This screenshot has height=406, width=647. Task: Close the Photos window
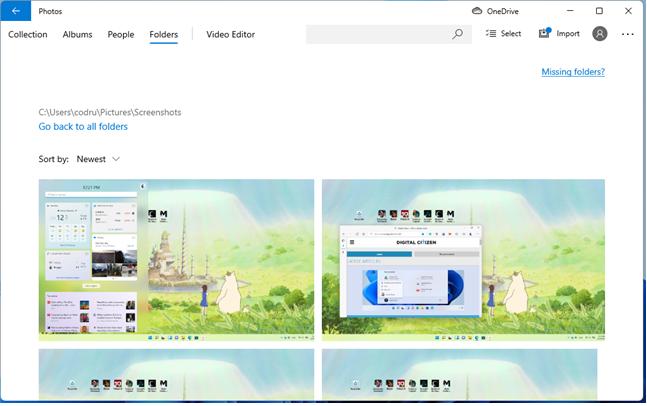point(628,11)
